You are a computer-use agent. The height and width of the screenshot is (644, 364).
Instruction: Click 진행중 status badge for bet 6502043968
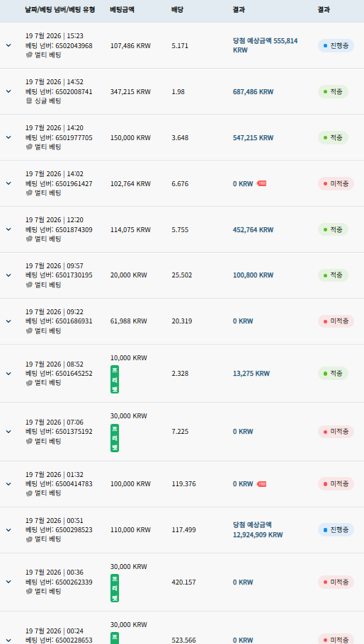tap(336, 45)
